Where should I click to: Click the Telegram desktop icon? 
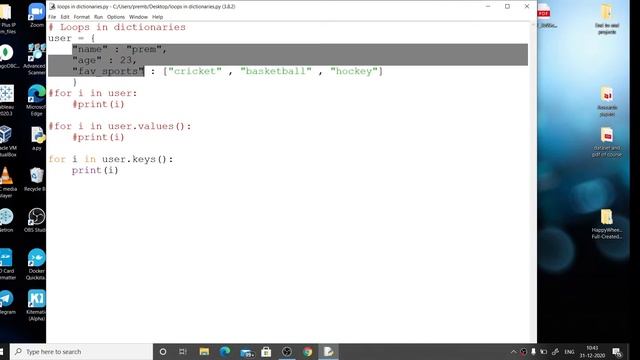click(7, 302)
